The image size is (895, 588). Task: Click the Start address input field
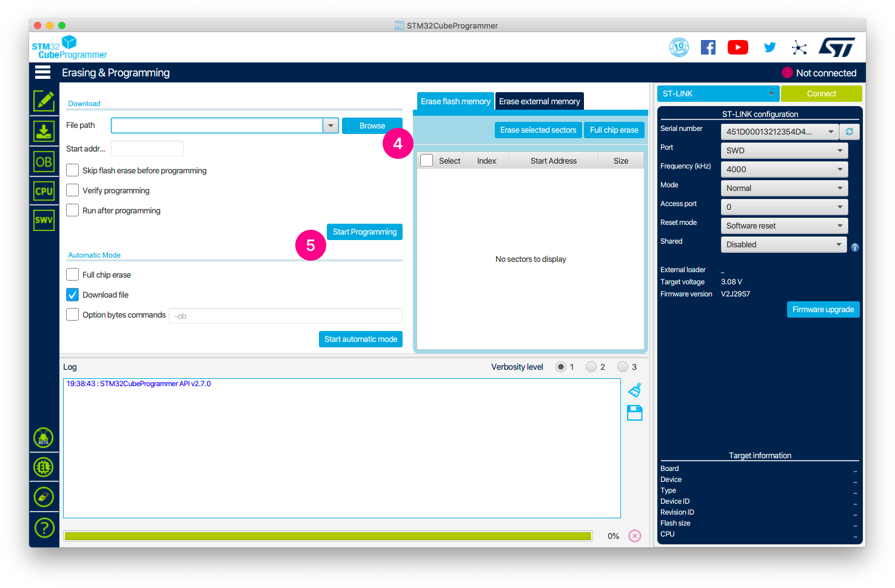tap(147, 149)
